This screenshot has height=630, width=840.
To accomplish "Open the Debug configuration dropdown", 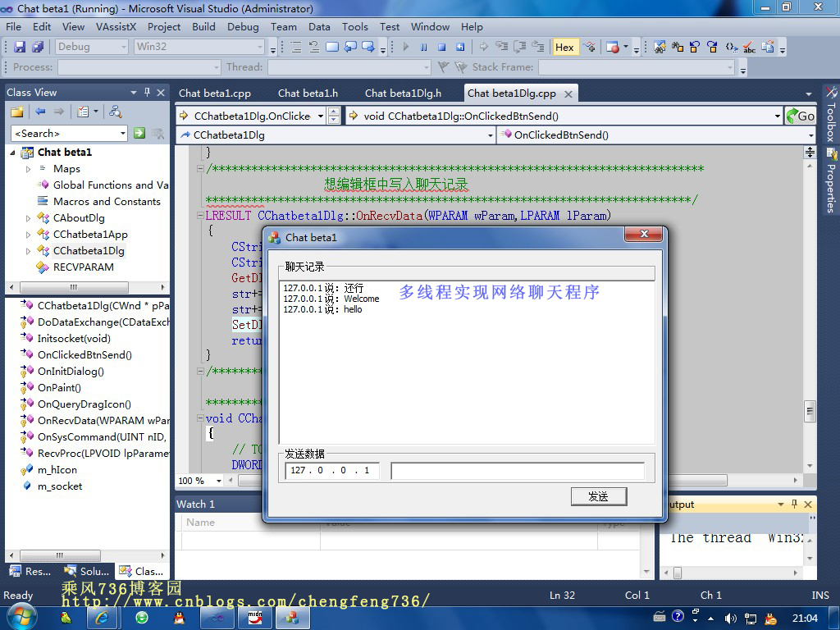I will coord(124,47).
